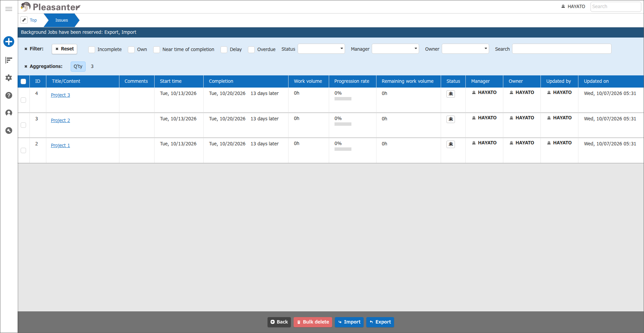Open the gear settings icon in sidebar
This screenshot has height=333, width=644.
click(9, 78)
